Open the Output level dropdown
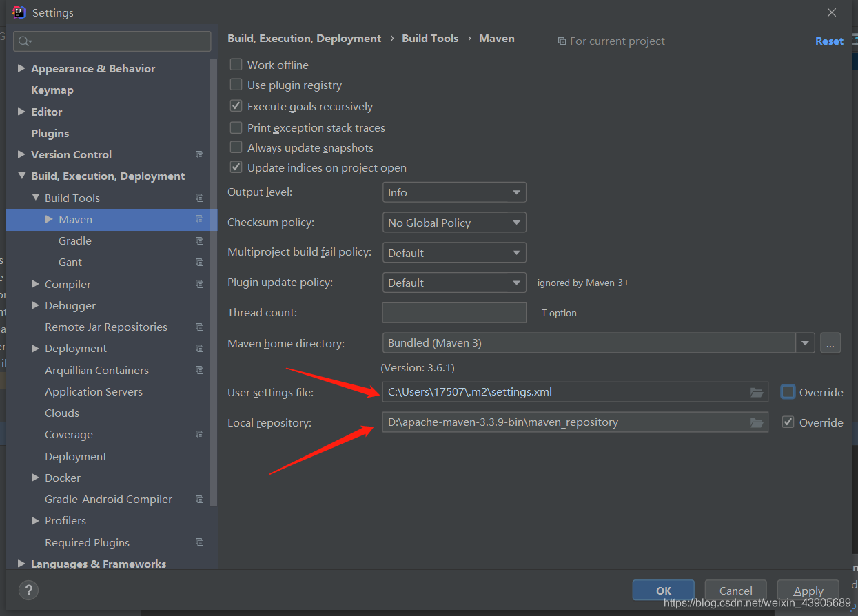Screen dimensions: 858x616 click(454, 192)
